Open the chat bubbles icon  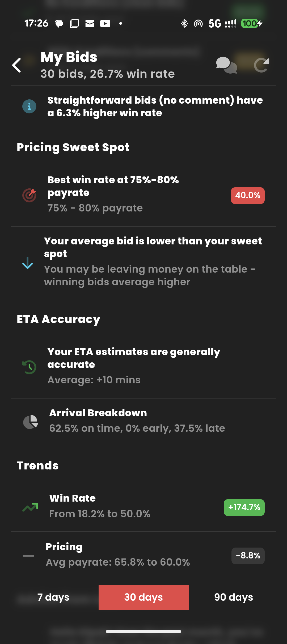226,65
